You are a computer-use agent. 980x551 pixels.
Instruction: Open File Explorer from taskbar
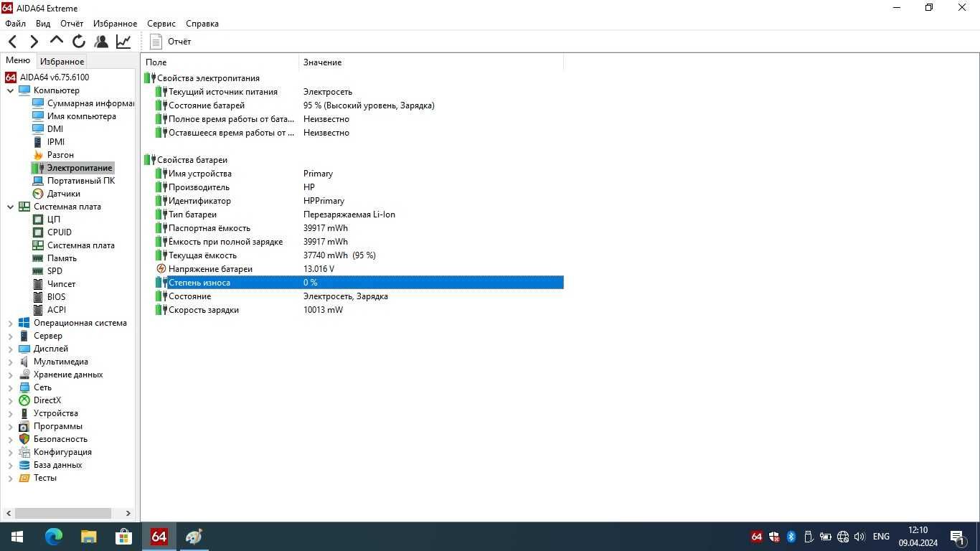click(88, 537)
